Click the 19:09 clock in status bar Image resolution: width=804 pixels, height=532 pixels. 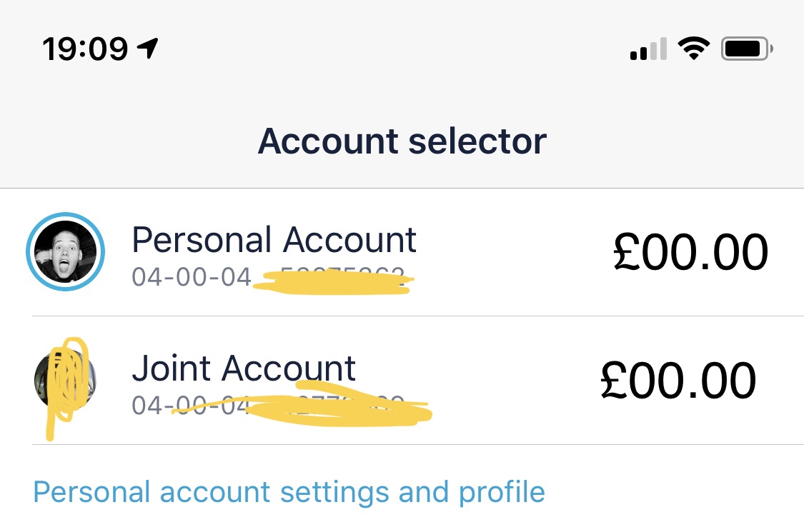click(x=85, y=49)
